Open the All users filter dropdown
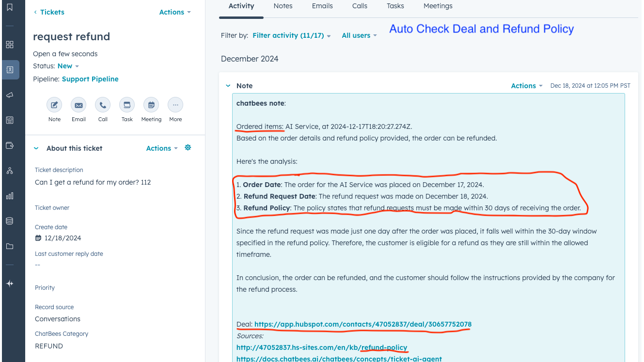This screenshot has width=644, height=362. [x=359, y=35]
